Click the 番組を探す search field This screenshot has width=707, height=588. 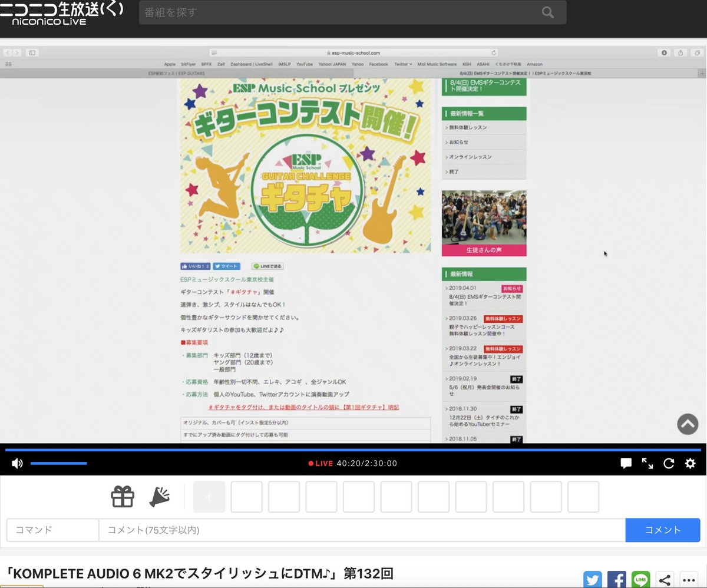click(352, 12)
